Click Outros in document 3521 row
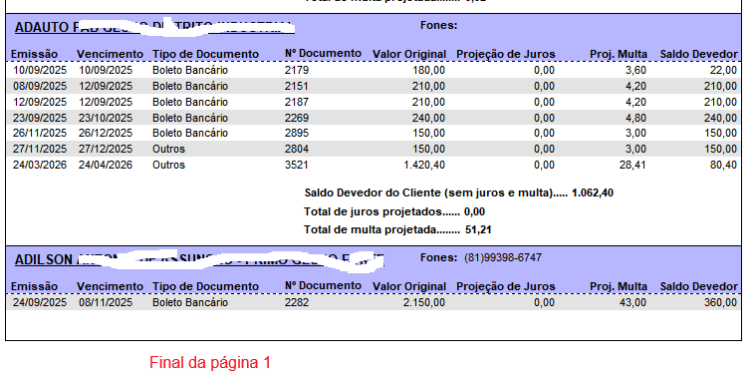 169,165
